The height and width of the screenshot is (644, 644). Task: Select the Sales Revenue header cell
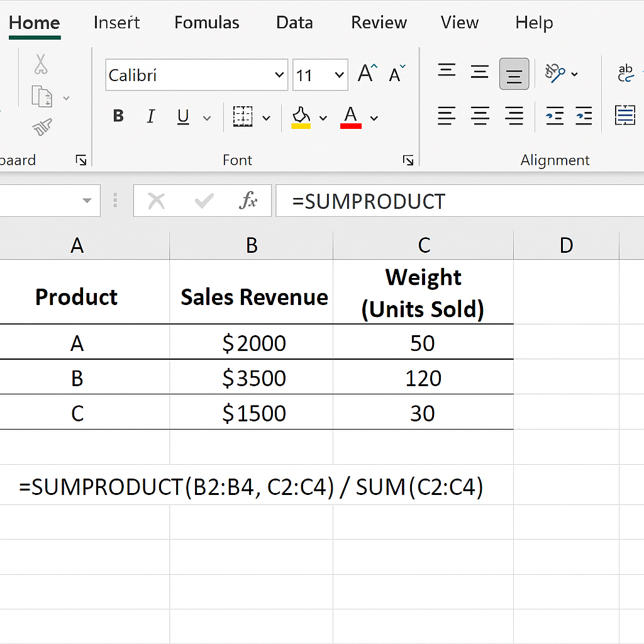[x=252, y=292]
